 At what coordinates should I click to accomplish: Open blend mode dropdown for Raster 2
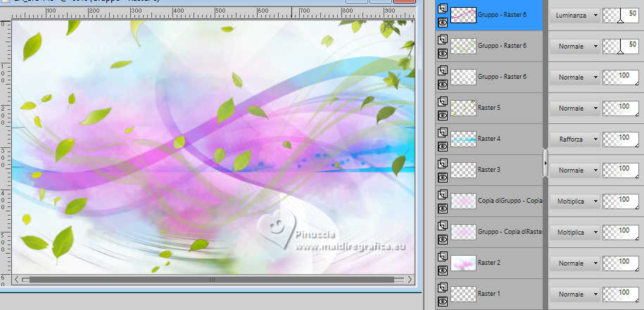575,263
